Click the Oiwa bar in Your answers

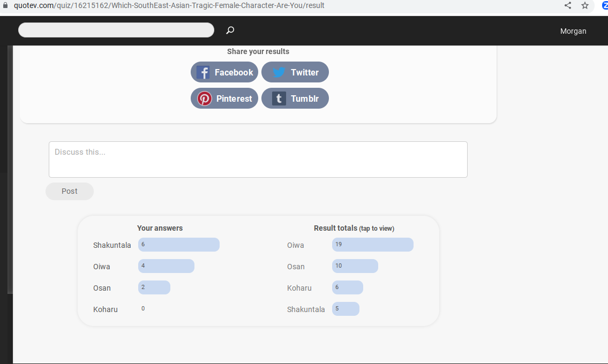[x=166, y=266]
